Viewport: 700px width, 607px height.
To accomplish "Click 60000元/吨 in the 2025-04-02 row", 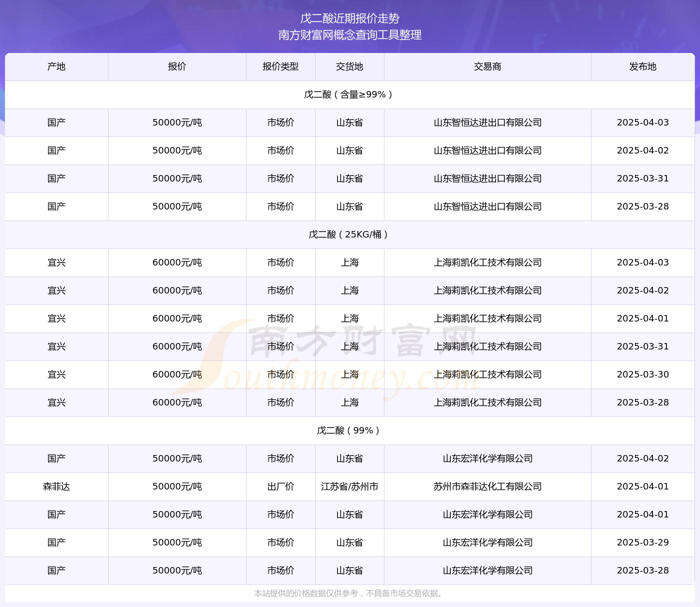I will point(177,290).
